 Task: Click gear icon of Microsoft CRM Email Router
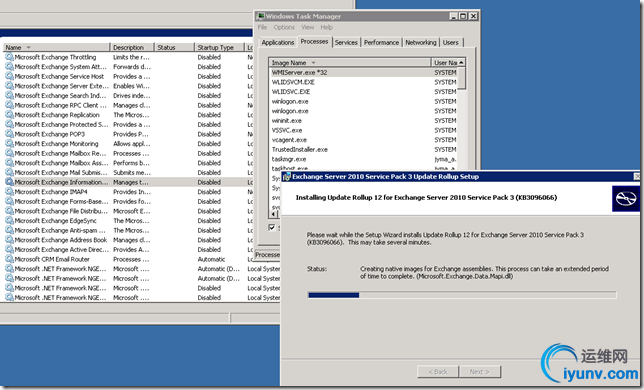pos(9,259)
